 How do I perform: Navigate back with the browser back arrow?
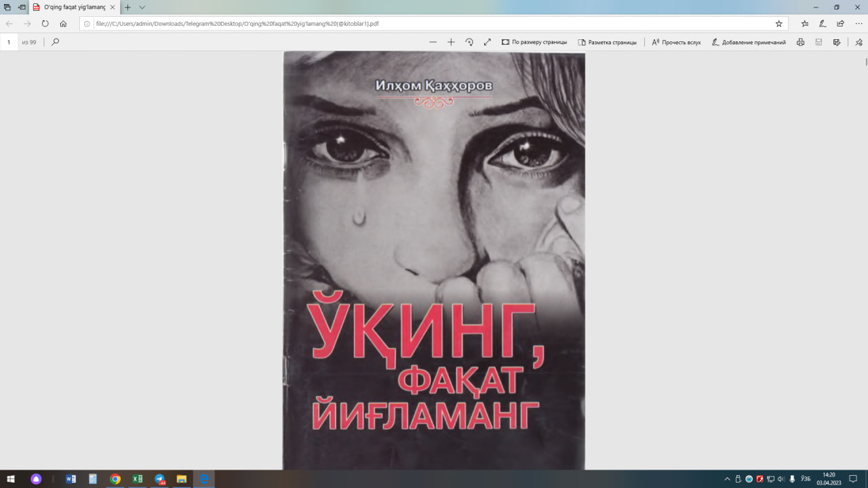(x=9, y=22)
